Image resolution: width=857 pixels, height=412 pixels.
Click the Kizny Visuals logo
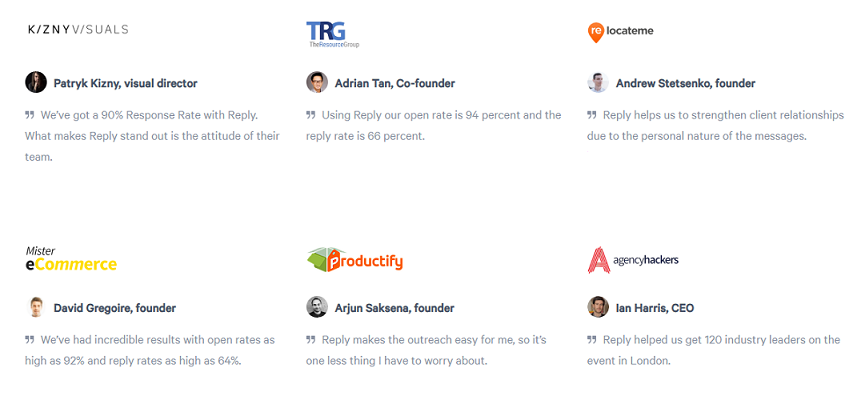[x=78, y=30]
